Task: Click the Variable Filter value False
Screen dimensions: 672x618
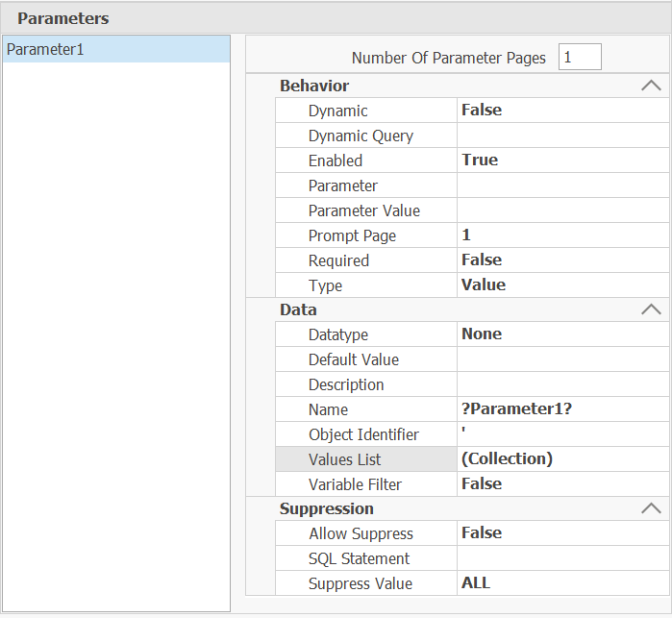Action: tap(562, 483)
